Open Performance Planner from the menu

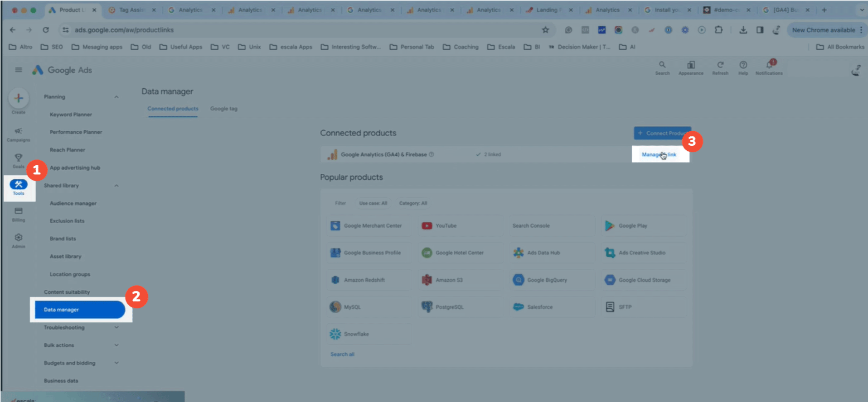point(76,132)
